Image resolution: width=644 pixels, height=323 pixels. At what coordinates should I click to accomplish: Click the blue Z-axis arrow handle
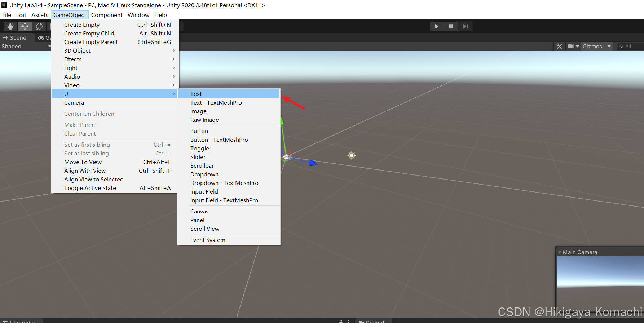(x=313, y=163)
